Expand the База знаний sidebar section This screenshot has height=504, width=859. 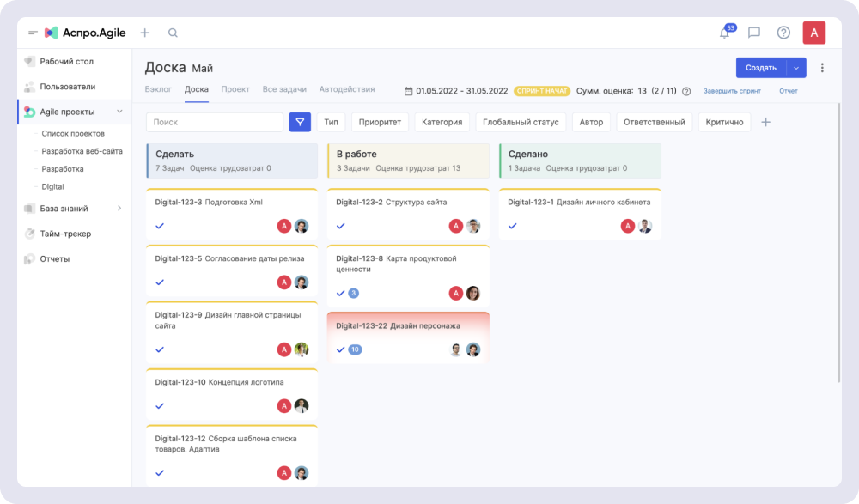click(119, 208)
